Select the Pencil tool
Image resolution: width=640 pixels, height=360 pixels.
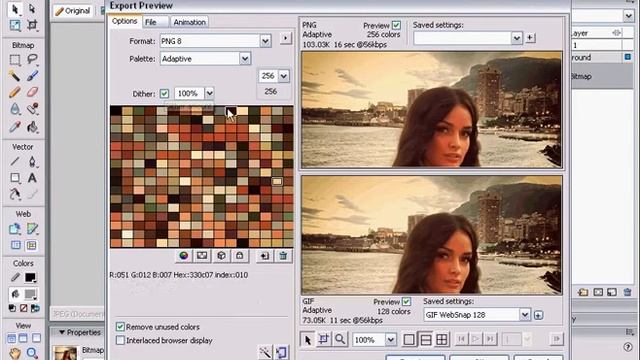click(15, 92)
